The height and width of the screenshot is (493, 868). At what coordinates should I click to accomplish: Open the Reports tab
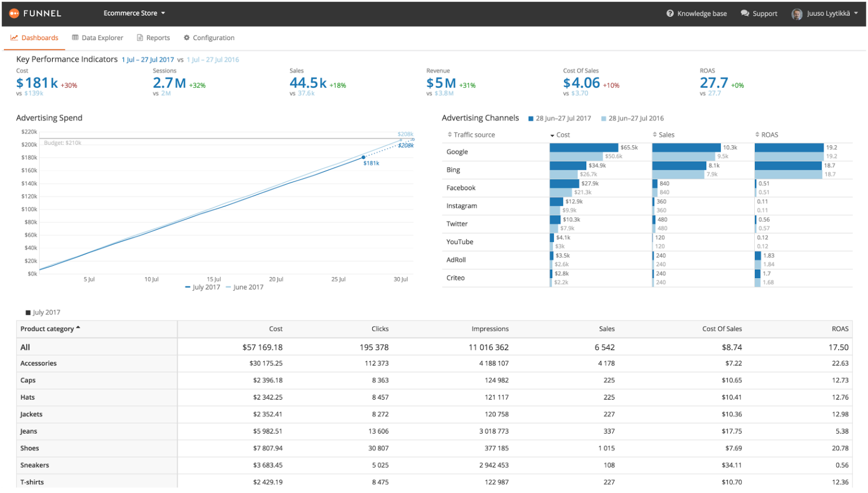158,38
